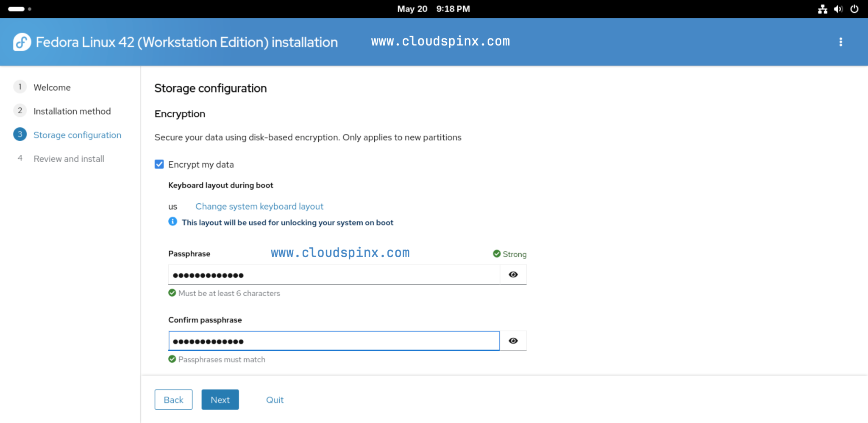Click the network status icon in top bar

click(x=822, y=8)
